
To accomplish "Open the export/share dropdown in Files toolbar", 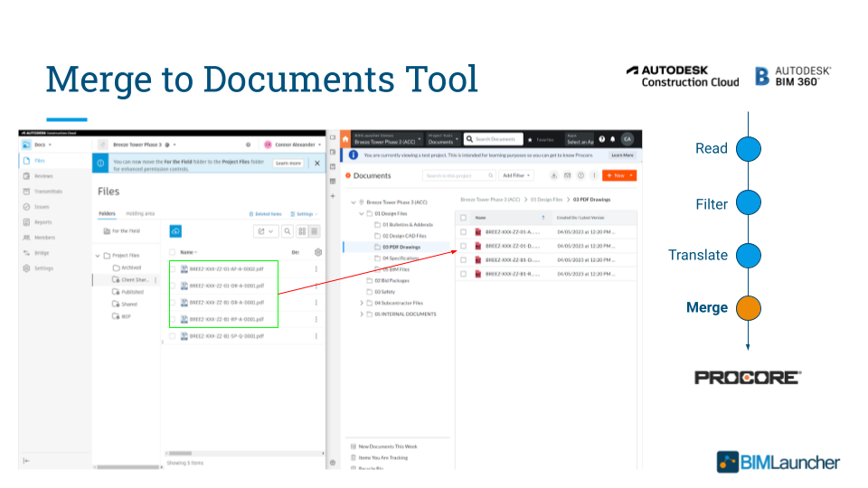I will [x=266, y=231].
